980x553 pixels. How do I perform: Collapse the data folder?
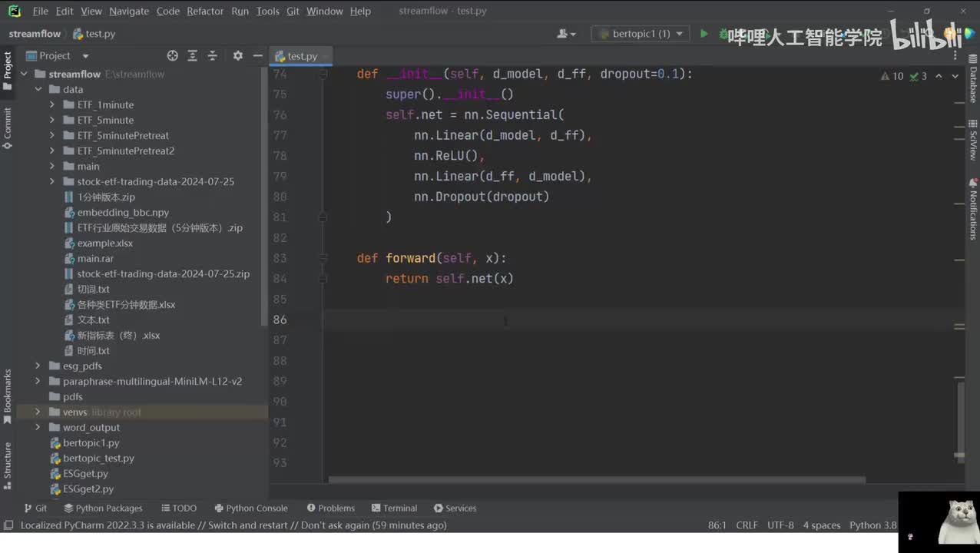point(38,90)
